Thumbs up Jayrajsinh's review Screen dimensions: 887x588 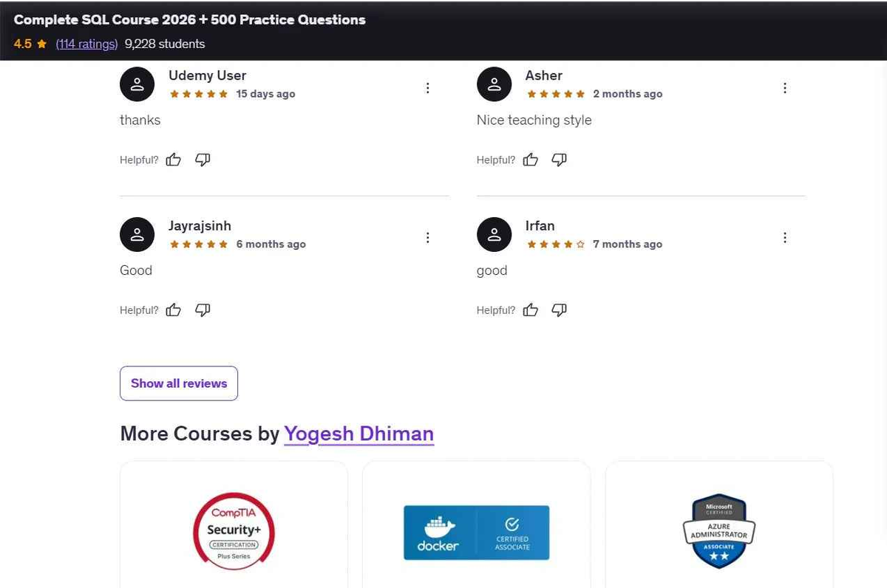click(x=173, y=310)
